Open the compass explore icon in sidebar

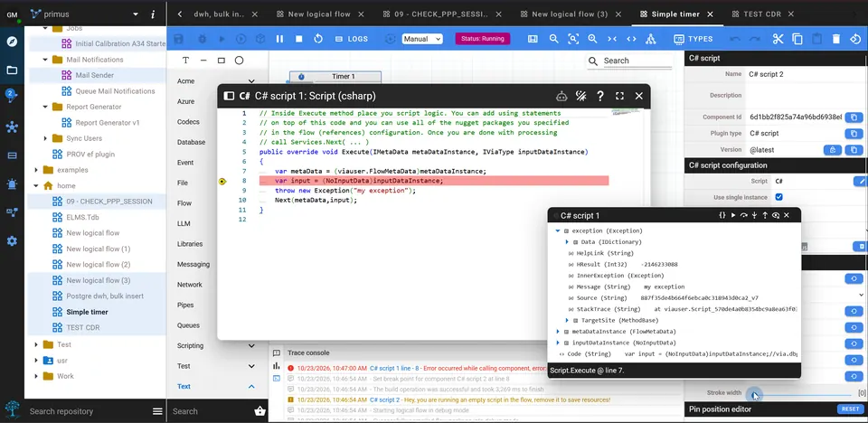(12, 42)
